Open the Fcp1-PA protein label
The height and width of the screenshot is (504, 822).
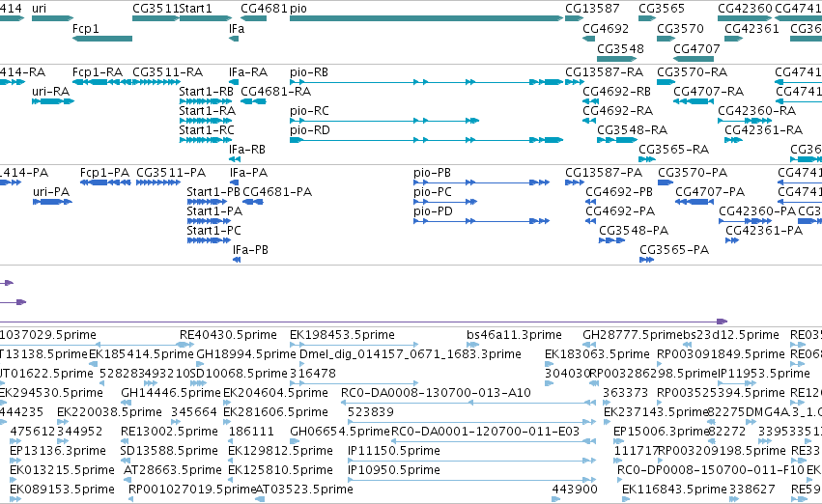coord(105,173)
